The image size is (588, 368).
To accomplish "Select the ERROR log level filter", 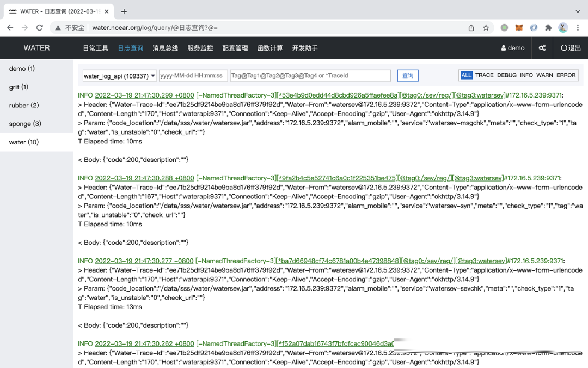I will pyautogui.click(x=566, y=75).
